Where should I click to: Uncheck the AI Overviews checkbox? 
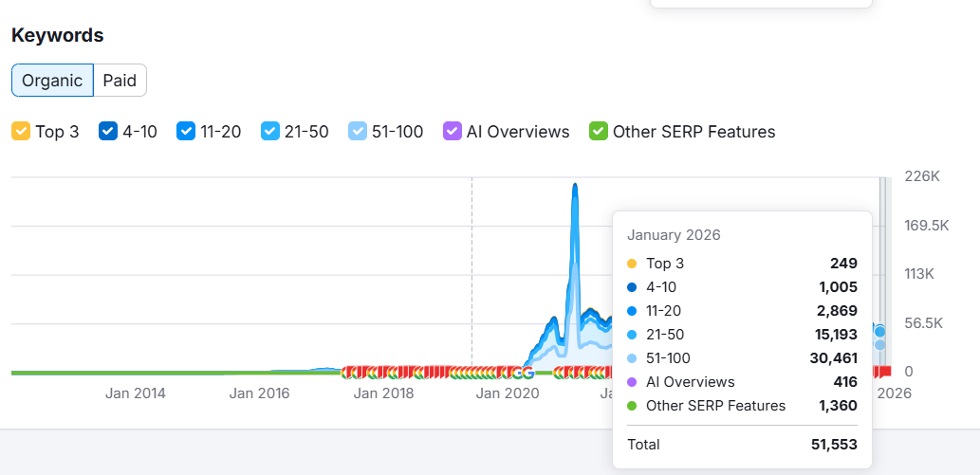[x=452, y=132]
